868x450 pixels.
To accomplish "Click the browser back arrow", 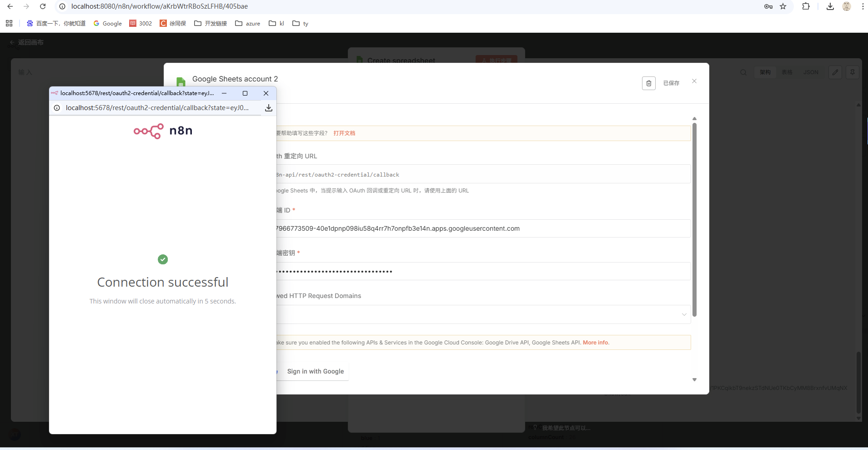I will [10, 6].
